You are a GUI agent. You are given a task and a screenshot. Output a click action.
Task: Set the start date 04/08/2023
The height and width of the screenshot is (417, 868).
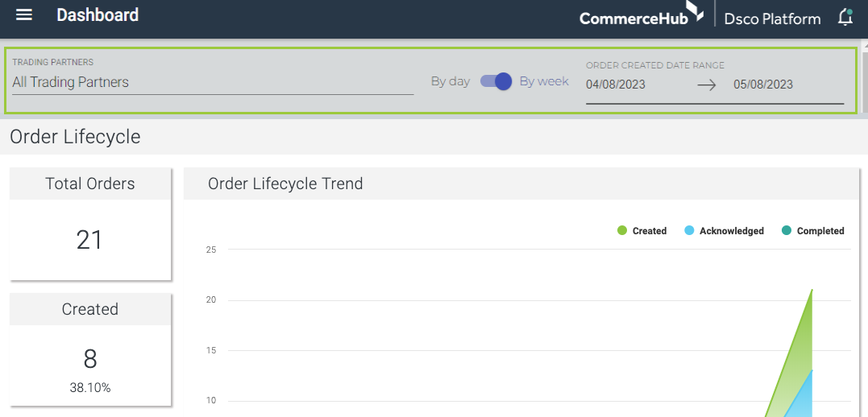point(616,85)
